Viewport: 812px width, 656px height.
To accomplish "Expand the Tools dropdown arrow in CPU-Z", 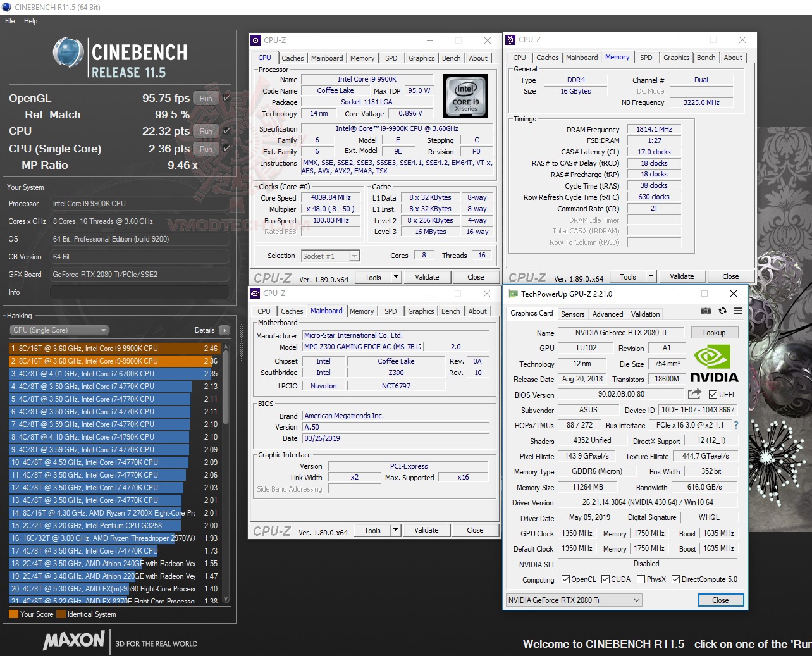I will [395, 276].
